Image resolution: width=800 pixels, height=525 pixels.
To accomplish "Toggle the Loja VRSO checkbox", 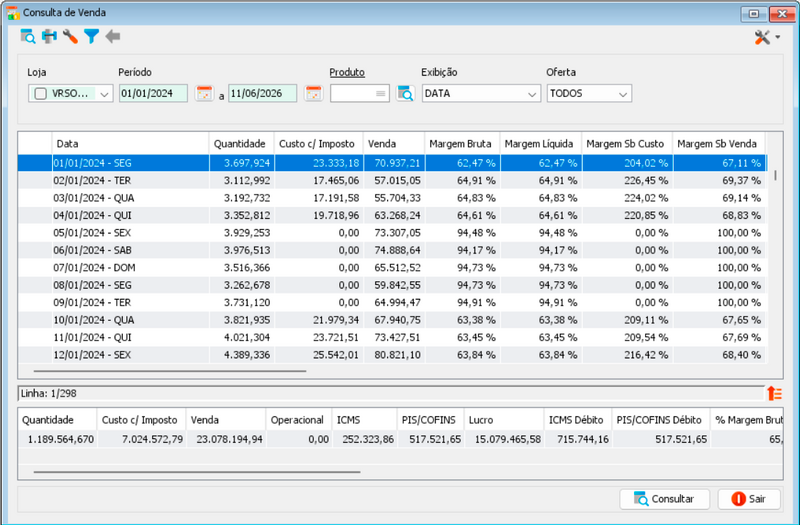I will 40,94.
